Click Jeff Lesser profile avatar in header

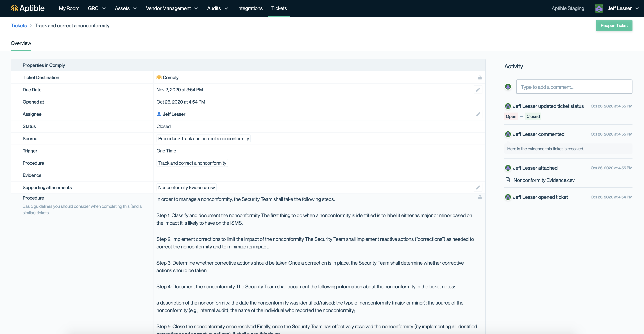599,8
